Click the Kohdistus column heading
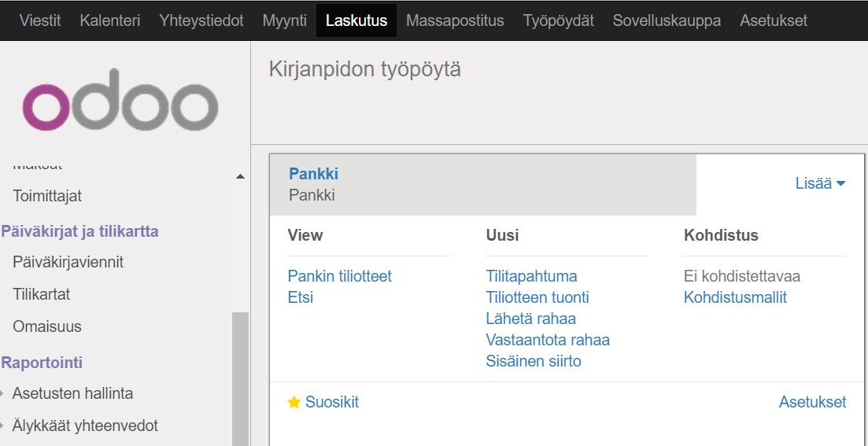This screenshot has height=446, width=868. point(722,235)
